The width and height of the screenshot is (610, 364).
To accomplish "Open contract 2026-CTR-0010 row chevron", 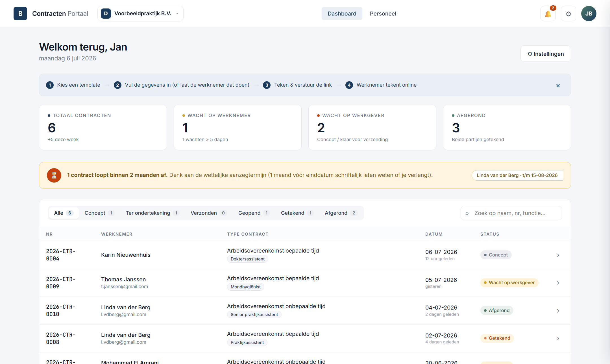I will pyautogui.click(x=558, y=311).
